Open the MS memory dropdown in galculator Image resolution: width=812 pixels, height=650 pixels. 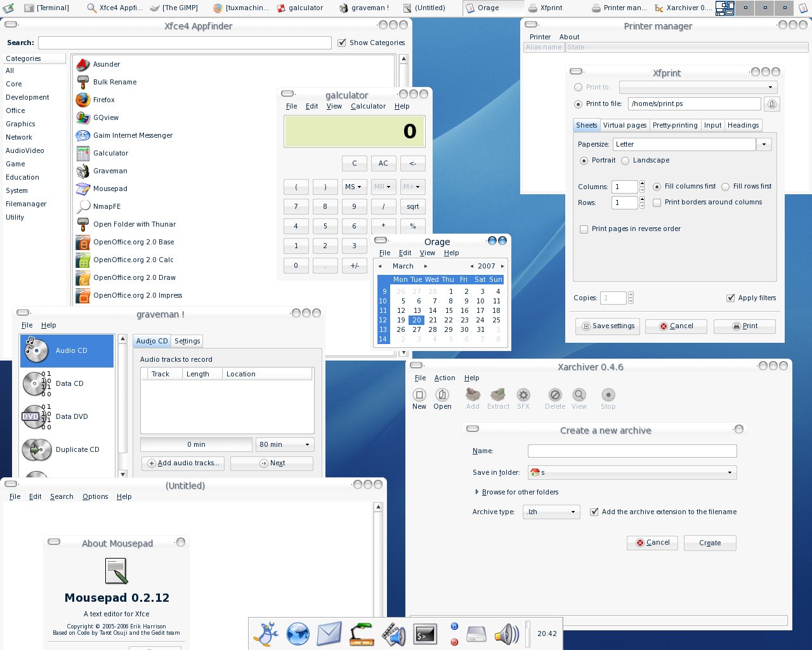click(354, 187)
